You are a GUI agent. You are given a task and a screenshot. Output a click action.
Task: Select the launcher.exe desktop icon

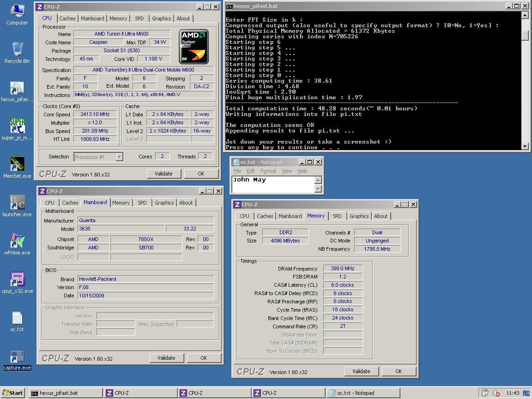17,206
